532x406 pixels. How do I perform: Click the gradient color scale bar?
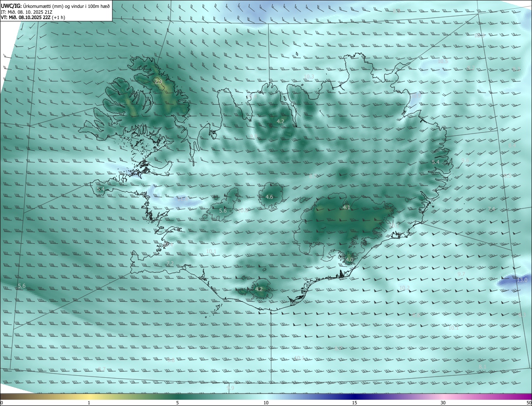[266, 397]
